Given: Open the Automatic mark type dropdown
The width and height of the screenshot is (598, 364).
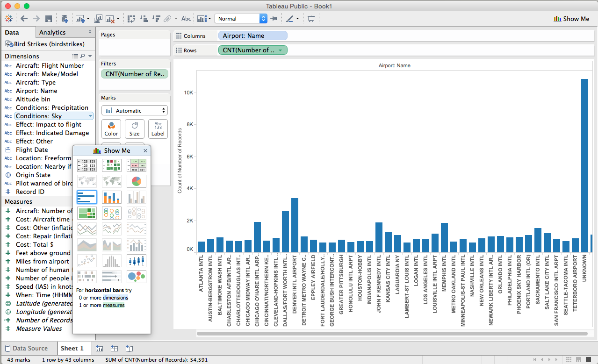Looking at the screenshot, I should tap(134, 111).
